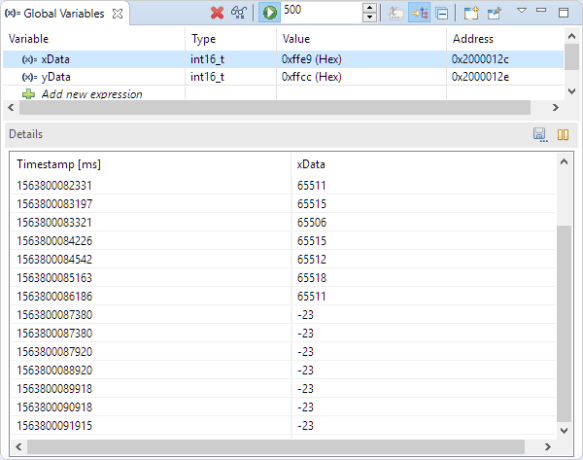Click the export folder toolbar icon
Screen dimensions: 583x460
[x=471, y=13]
